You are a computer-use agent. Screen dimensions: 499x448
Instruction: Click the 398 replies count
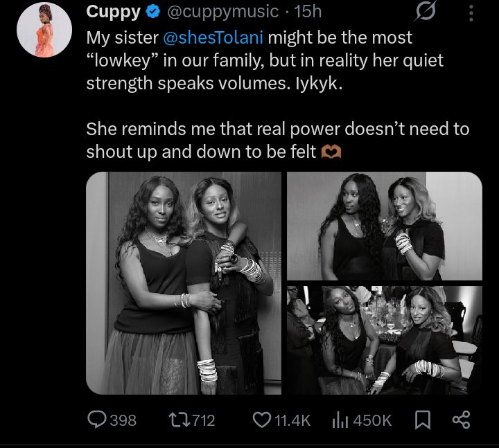[x=122, y=420]
